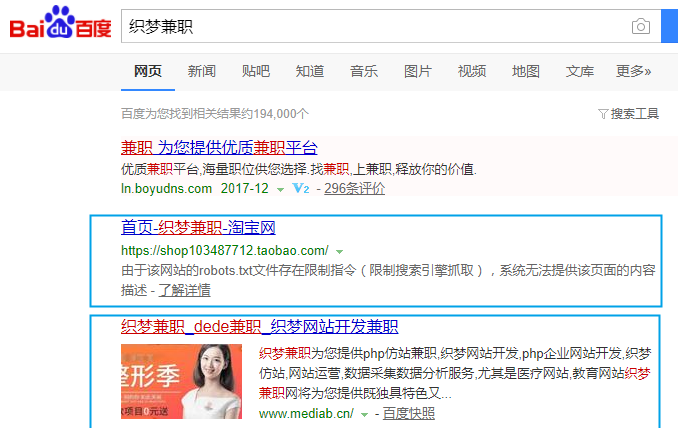Open the 地图 tab

(526, 71)
